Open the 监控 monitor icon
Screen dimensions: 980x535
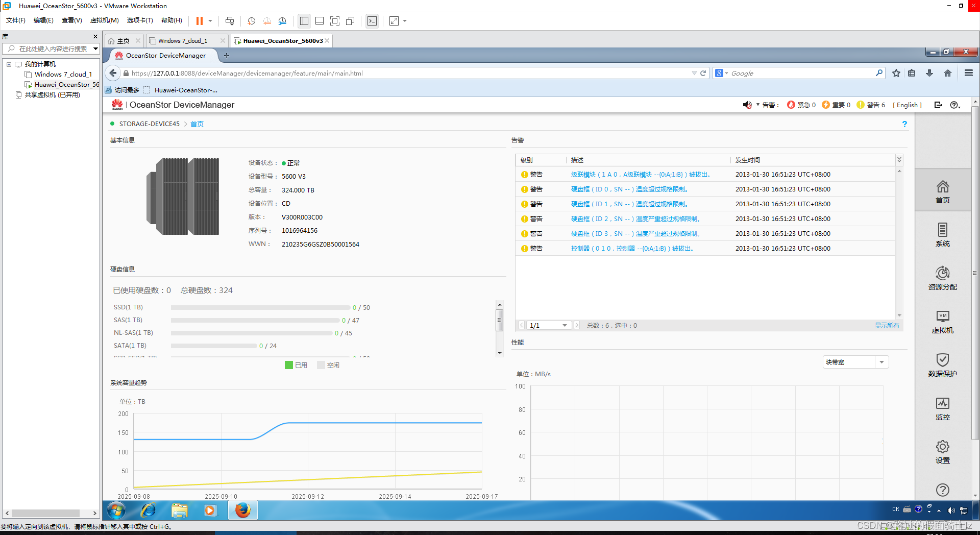tap(942, 408)
